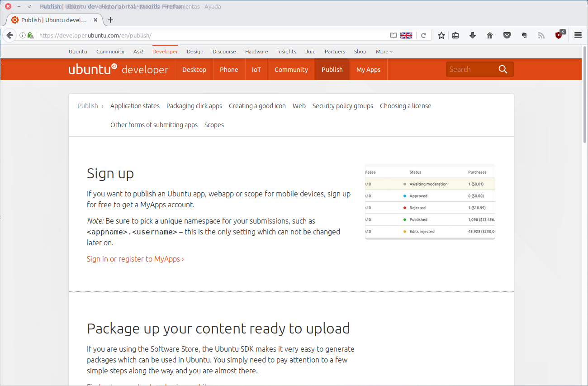
Task: Click the RSS feed subscribe icon
Action: (541, 35)
